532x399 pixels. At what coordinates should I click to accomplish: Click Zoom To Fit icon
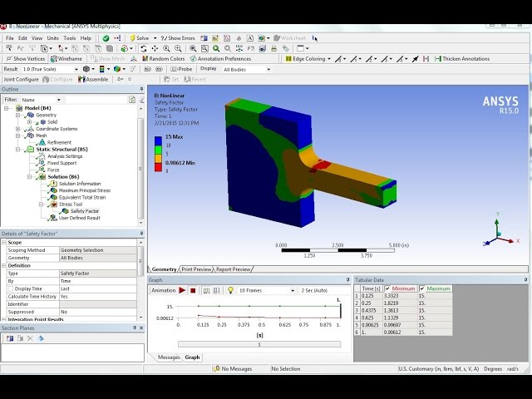tap(193, 48)
